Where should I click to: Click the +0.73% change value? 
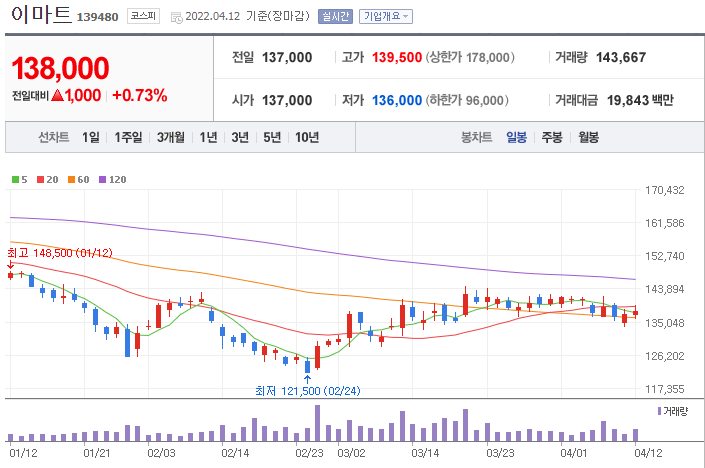(x=140, y=95)
